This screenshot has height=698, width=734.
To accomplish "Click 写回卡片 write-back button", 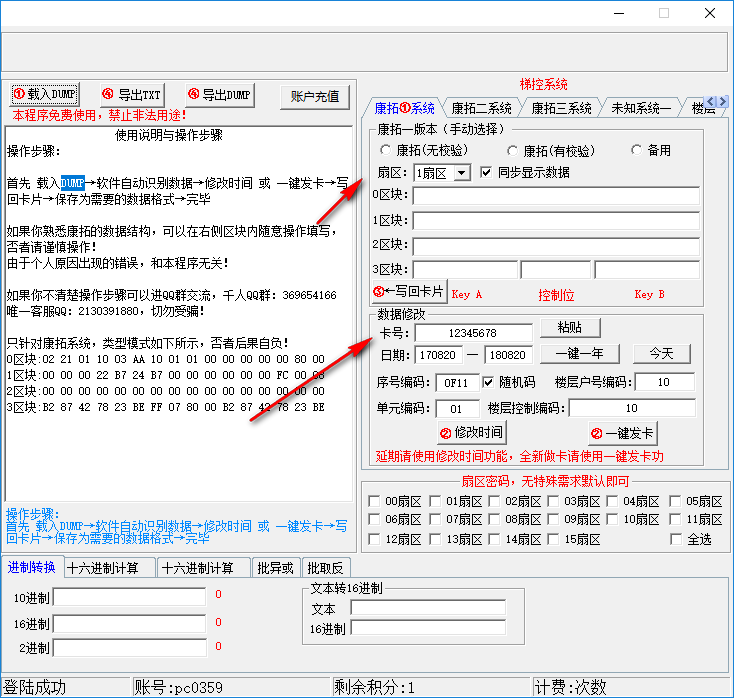I will tap(410, 292).
